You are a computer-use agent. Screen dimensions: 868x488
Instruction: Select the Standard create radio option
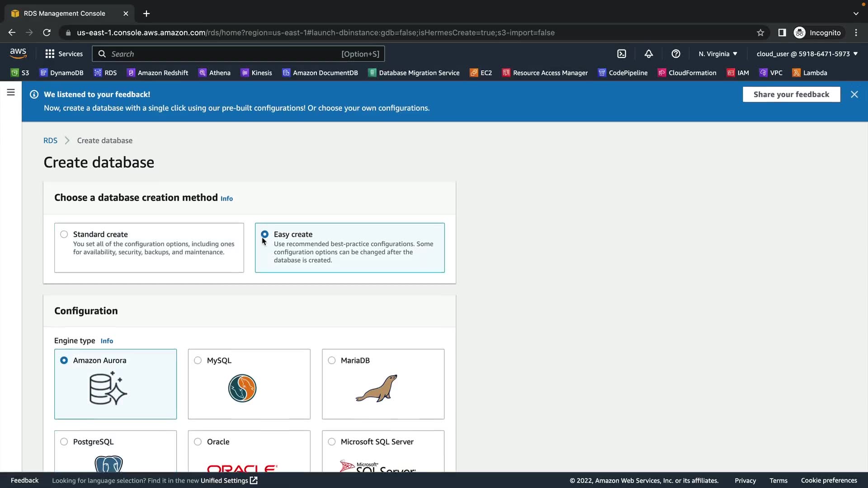(64, 235)
